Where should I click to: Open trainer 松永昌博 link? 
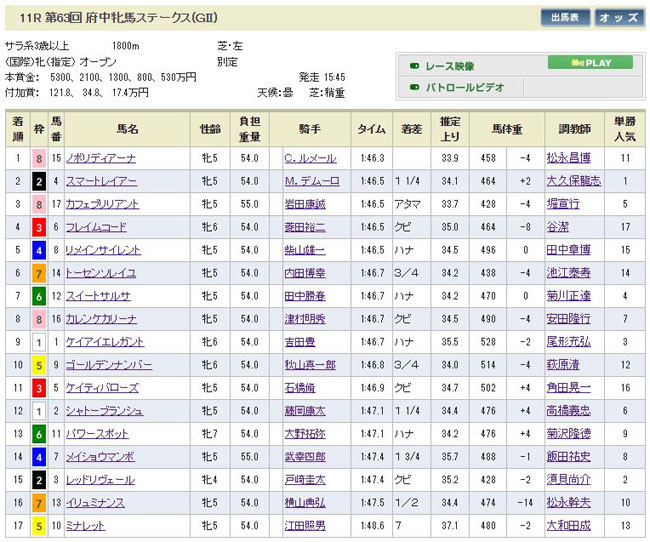pos(569,158)
